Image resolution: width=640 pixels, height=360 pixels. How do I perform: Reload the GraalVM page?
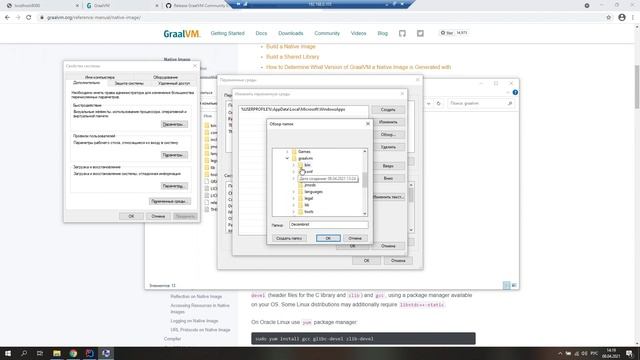coord(29,18)
